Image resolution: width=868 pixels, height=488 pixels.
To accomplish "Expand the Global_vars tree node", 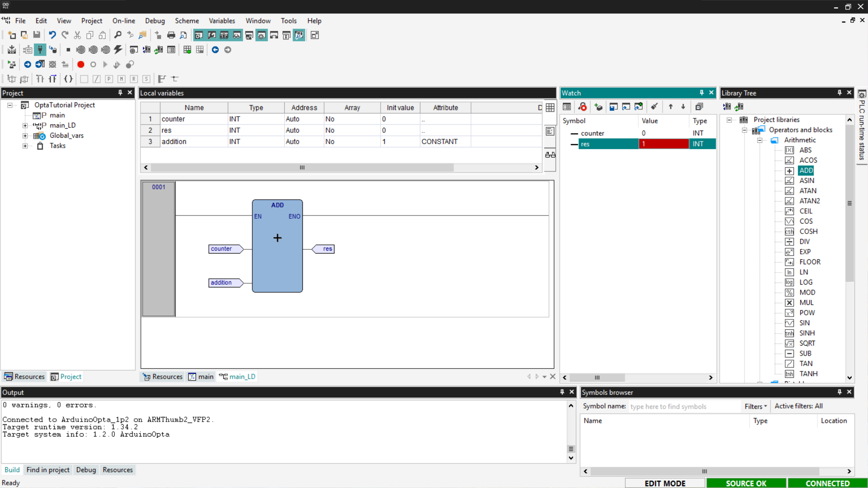I will coord(25,136).
